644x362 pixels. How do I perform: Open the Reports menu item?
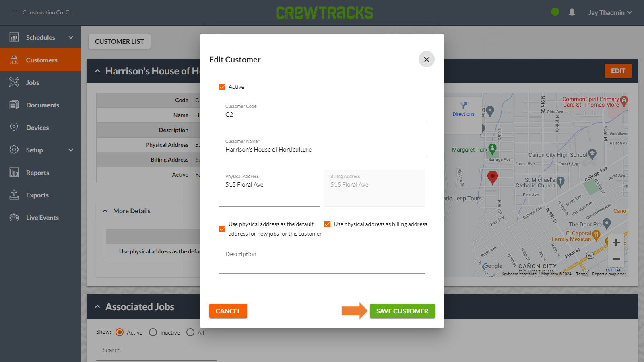[x=40, y=173]
